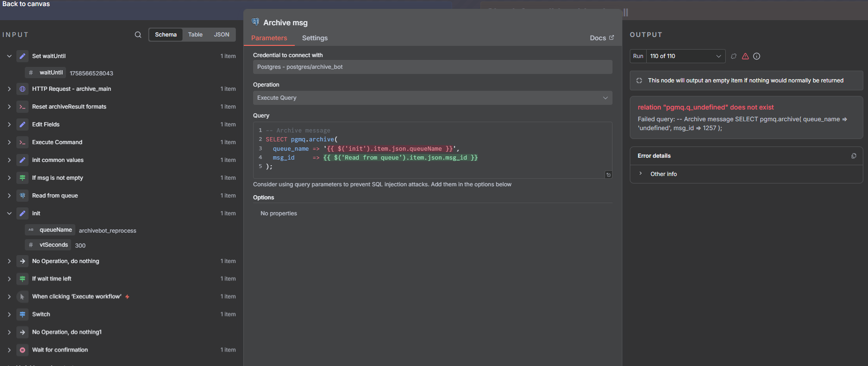Open the Operation dropdown
Screen dimensions: 868x366
click(432, 98)
